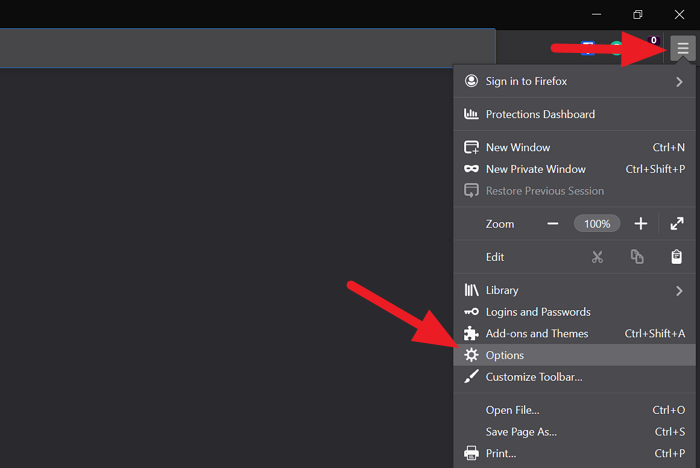Click the Paste clipboard icon
700x468 pixels.
tap(676, 257)
